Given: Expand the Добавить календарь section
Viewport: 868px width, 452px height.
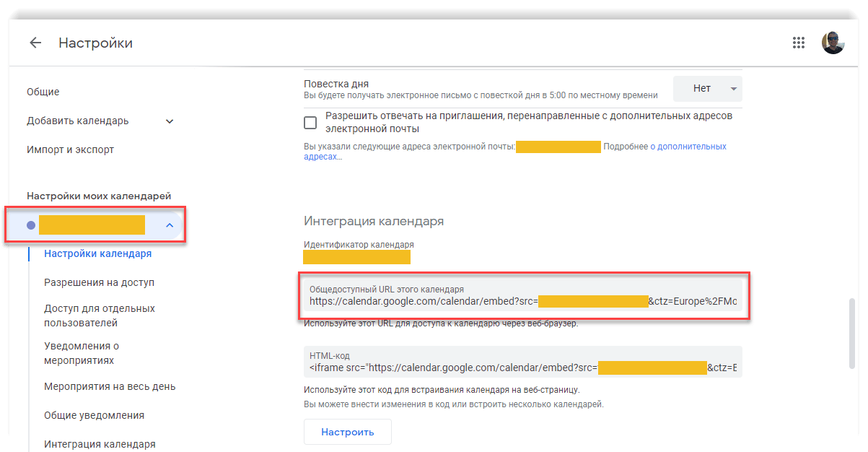Looking at the screenshot, I should pyautogui.click(x=170, y=121).
